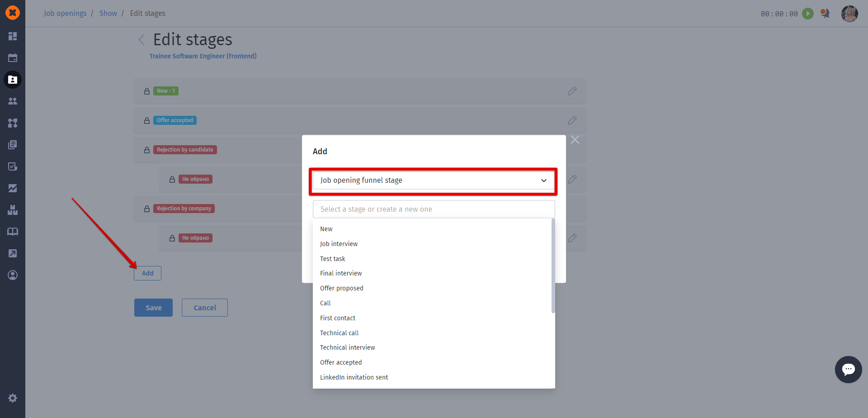
Task: Click the Save button
Action: coord(153,308)
